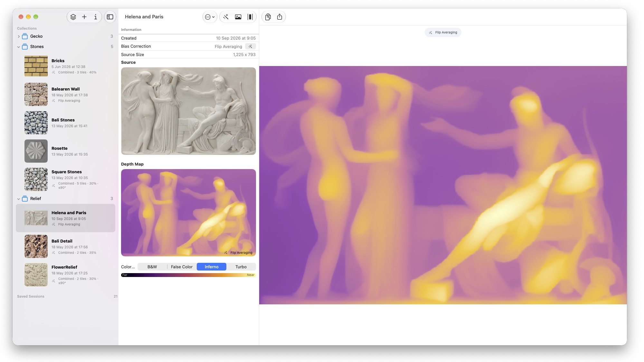The image size is (644, 362).
Task: Select the Bricks thumbnail
Action: click(36, 66)
